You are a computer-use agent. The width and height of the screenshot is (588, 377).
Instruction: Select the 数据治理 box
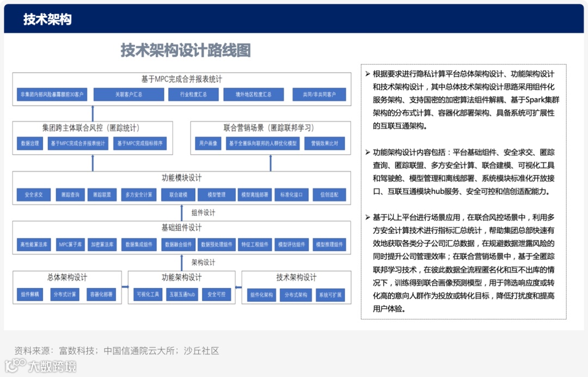[30, 143]
